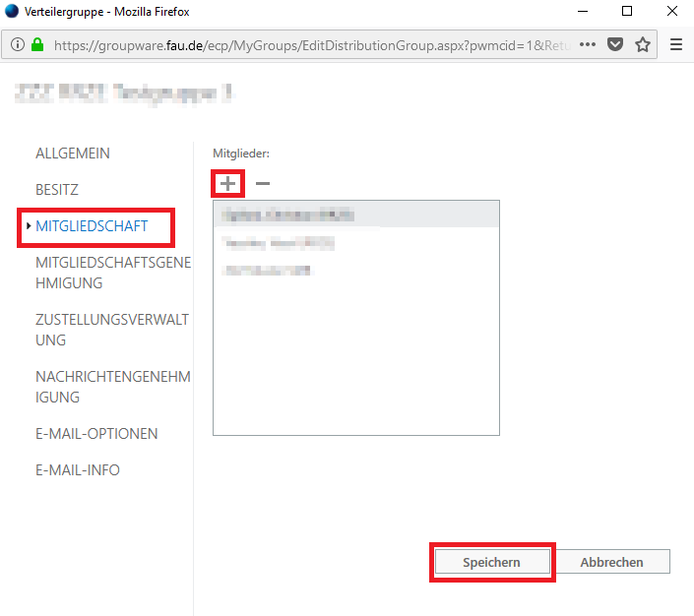Click the URL address field
This screenshot has height=616, width=694.
pyautogui.click(x=305, y=44)
